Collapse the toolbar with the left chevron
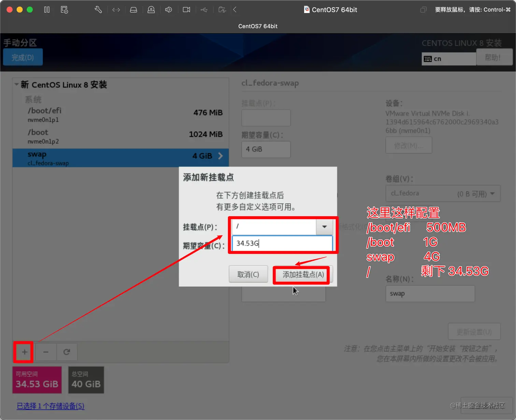 (235, 10)
